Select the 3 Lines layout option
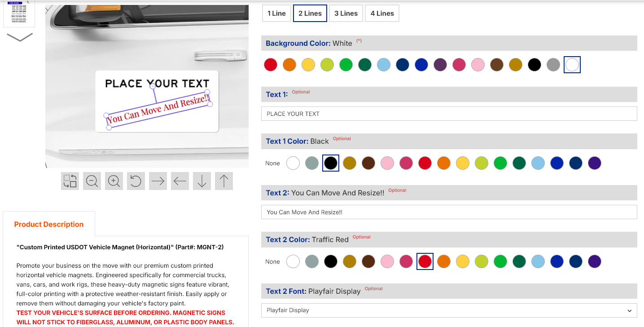Screen dimensions: 644x327 click(346, 13)
